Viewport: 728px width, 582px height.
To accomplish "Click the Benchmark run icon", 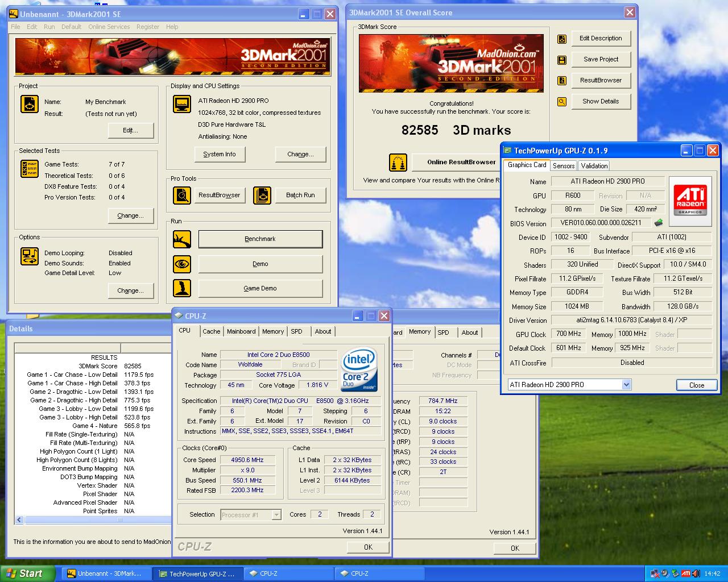I will point(182,239).
